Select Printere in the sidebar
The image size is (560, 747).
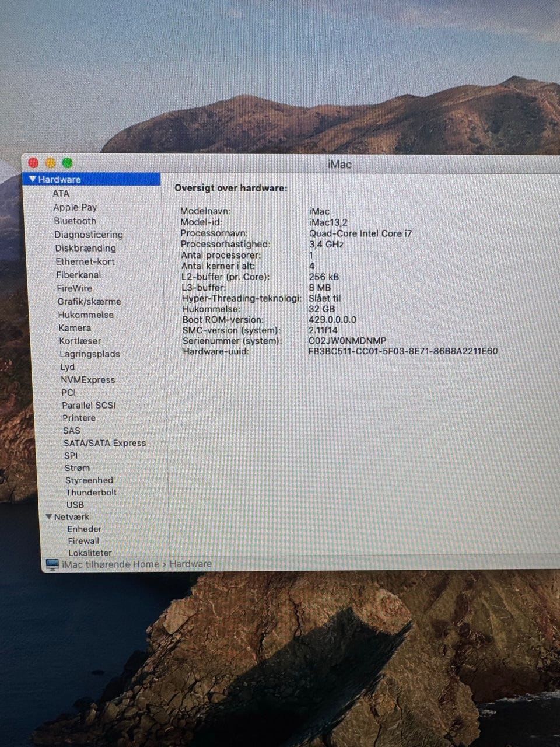79,418
